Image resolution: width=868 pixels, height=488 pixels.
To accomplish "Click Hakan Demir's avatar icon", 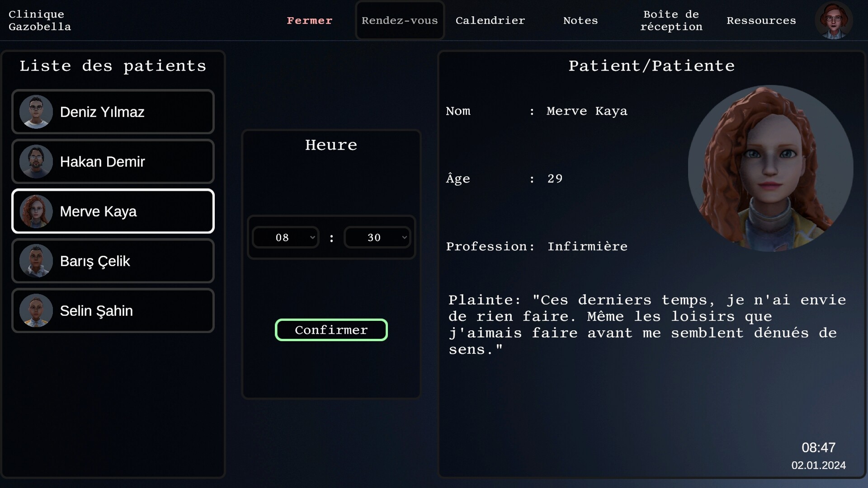I will pos(36,162).
